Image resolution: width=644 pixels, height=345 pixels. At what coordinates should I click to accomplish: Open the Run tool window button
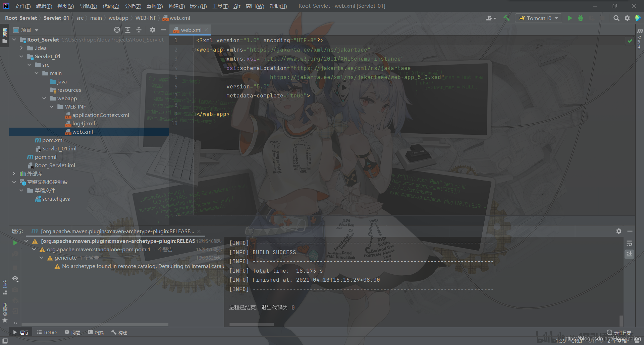[21, 332]
